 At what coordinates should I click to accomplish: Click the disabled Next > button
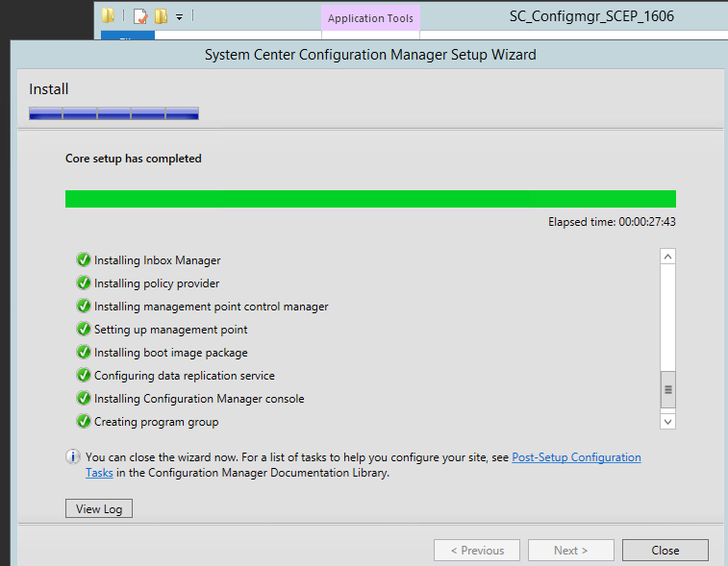pos(570,551)
